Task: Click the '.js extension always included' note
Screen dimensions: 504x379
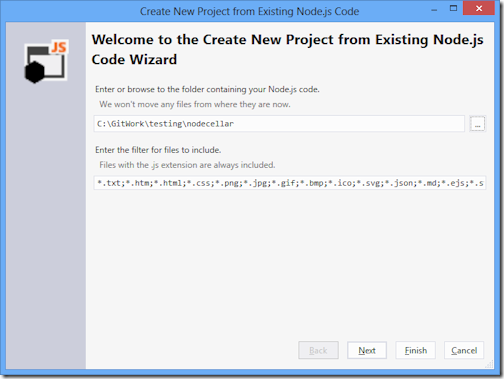Action: (x=187, y=165)
